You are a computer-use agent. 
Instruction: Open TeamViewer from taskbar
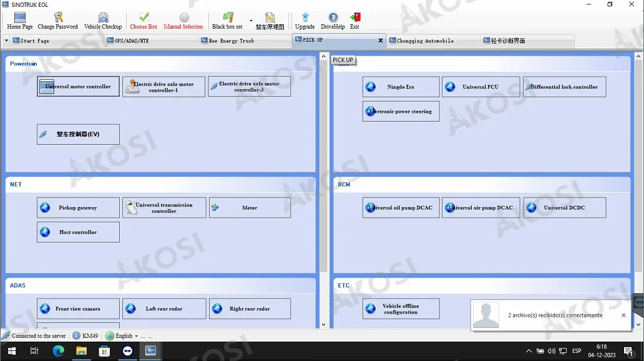click(x=127, y=351)
